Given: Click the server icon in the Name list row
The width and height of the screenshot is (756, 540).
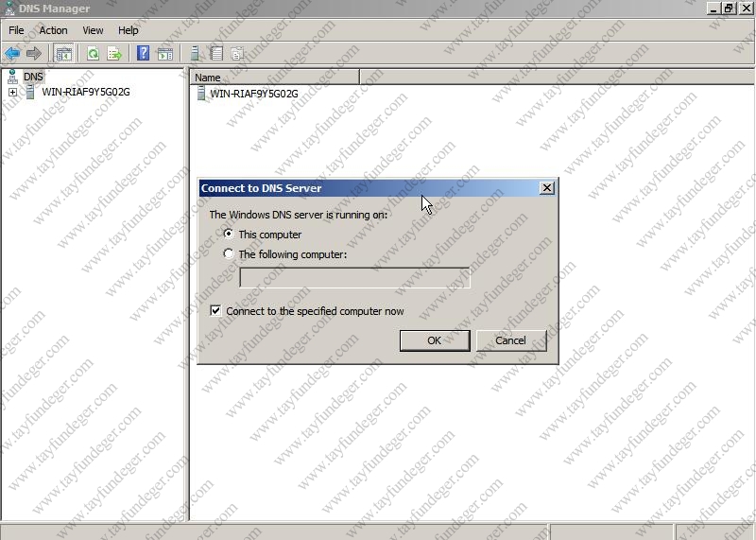Looking at the screenshot, I should pyautogui.click(x=201, y=93).
